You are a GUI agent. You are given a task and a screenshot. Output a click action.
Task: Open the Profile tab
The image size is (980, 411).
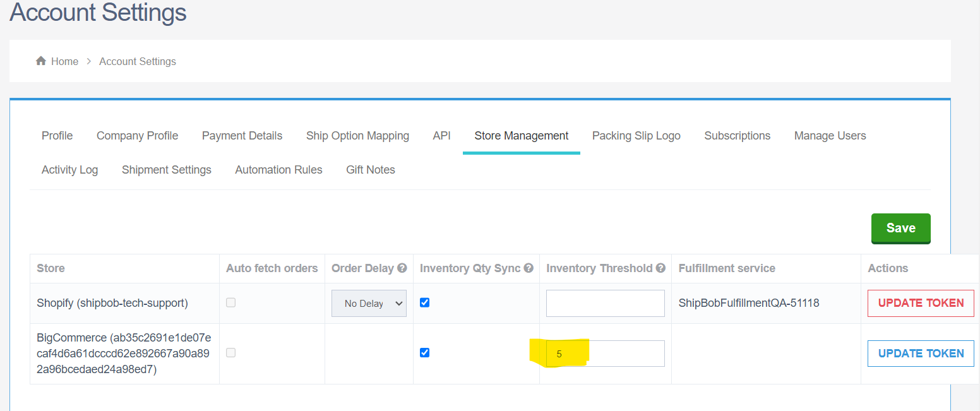(57, 135)
